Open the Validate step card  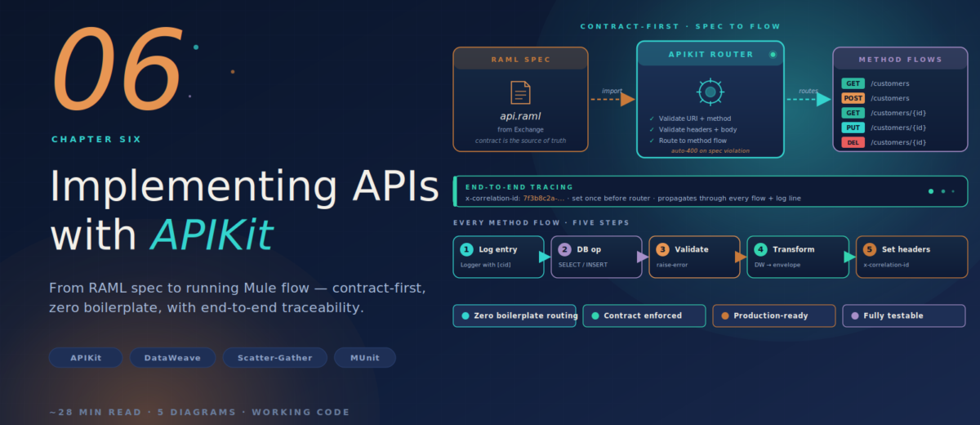pyautogui.click(x=695, y=257)
